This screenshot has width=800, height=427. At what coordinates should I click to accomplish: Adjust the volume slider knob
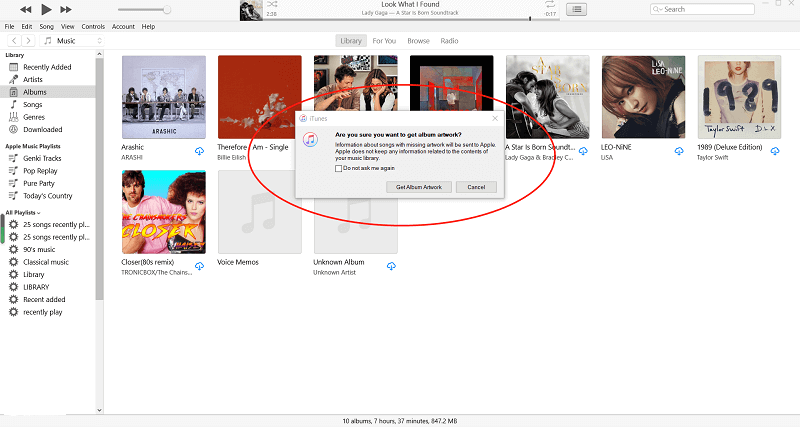click(166, 9)
